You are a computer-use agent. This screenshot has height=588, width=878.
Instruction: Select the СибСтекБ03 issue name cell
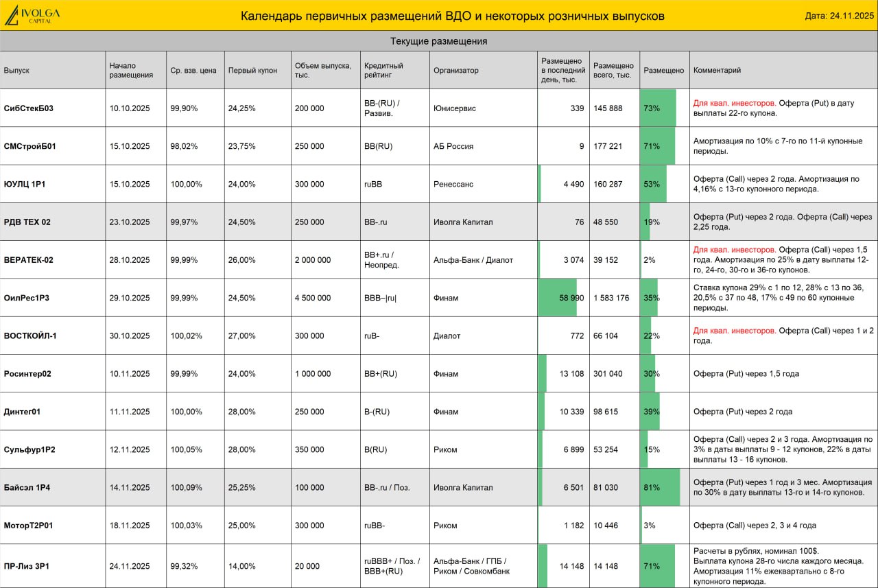[53, 108]
